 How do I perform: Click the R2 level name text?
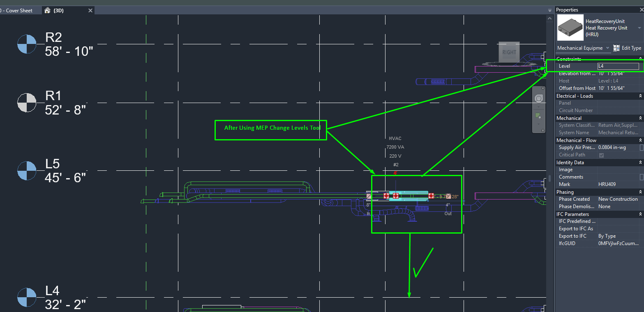(53, 38)
